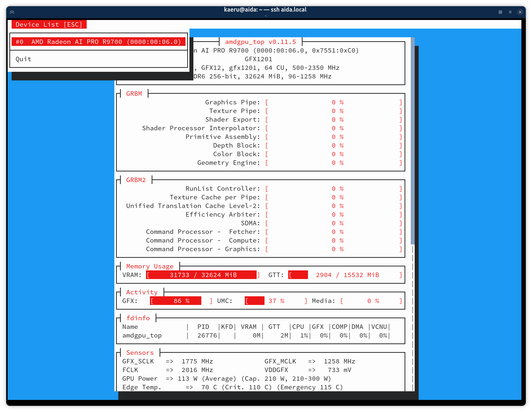Click the GTT column header in fdinfo

click(x=274, y=327)
